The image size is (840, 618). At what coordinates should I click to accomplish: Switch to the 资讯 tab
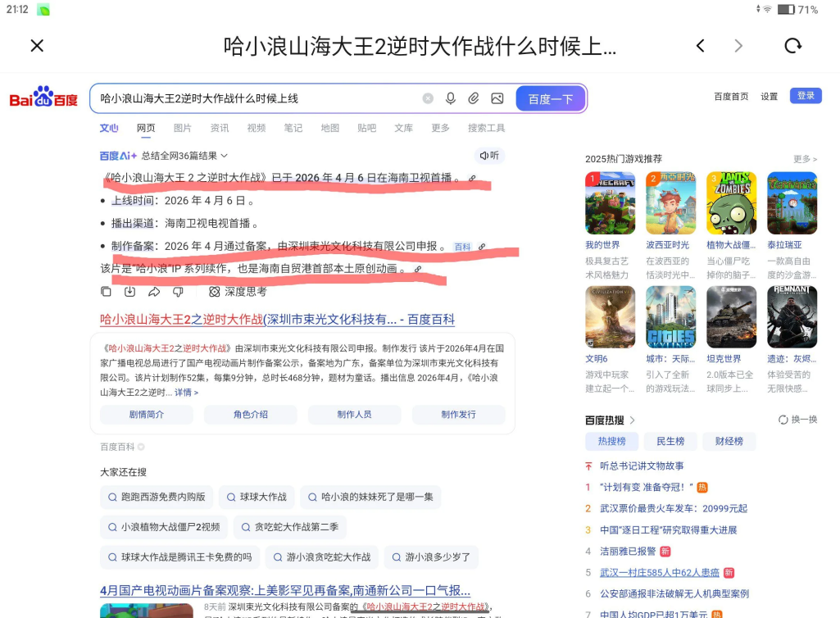point(219,128)
